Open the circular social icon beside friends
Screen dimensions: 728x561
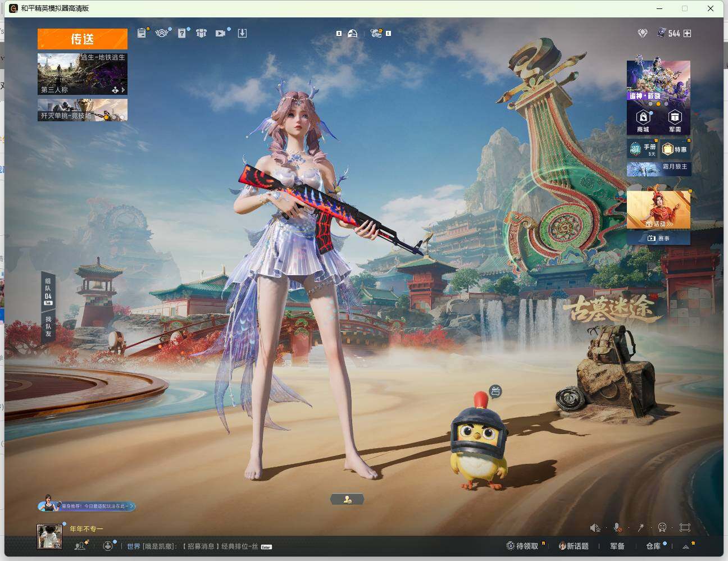pos(108,545)
